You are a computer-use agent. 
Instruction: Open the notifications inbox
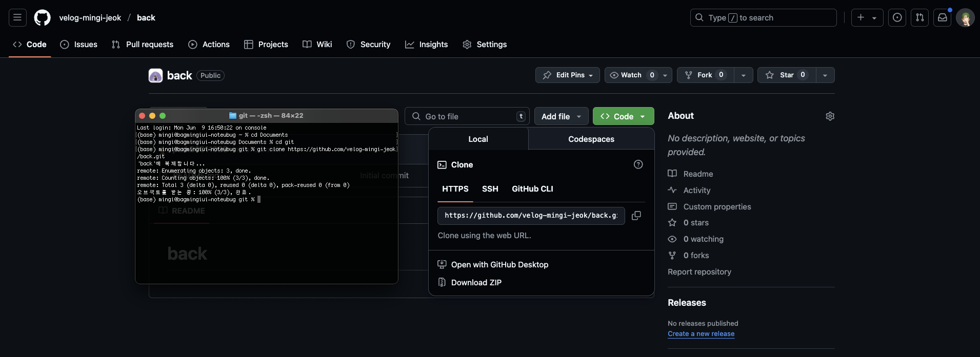click(x=943, y=17)
